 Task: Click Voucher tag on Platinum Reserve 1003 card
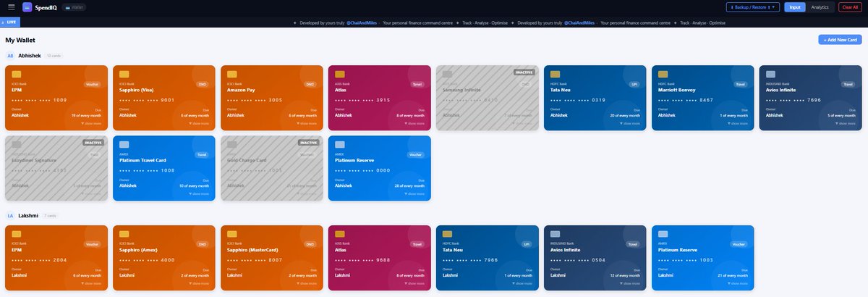739,244
